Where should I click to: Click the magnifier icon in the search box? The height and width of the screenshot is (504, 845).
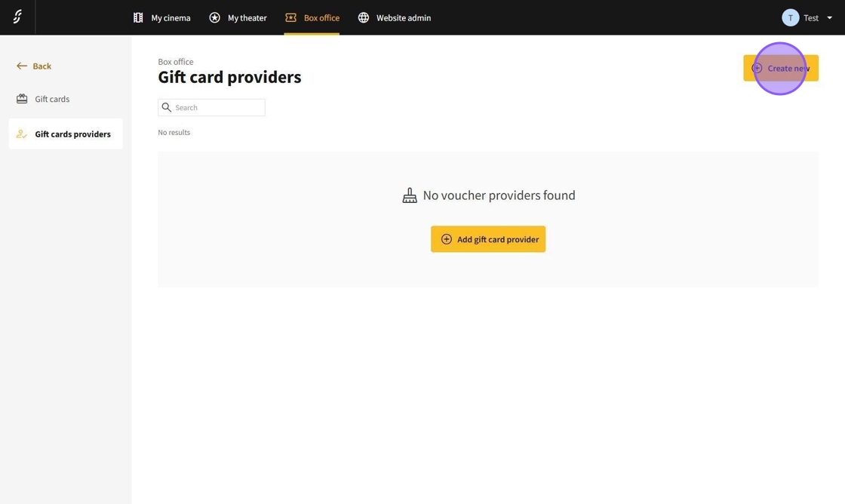tap(167, 108)
